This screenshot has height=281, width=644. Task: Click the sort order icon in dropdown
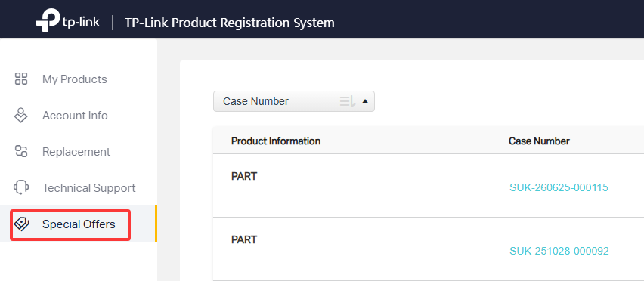pyautogui.click(x=347, y=101)
